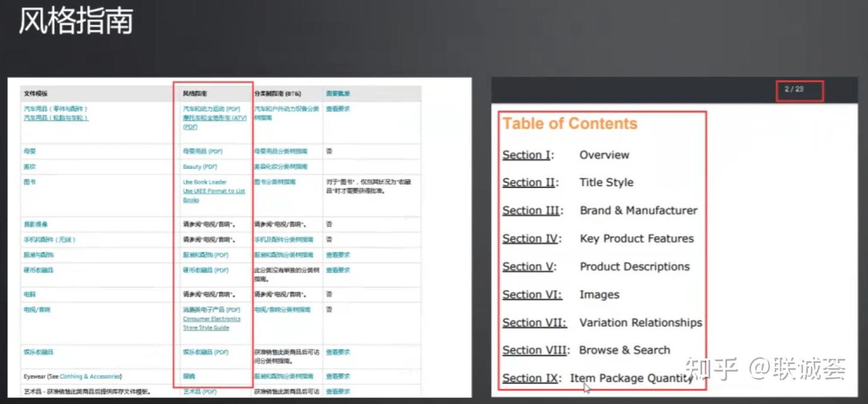Open the 电视/音响 file template link
The width and height of the screenshot is (868, 404).
click(37, 310)
